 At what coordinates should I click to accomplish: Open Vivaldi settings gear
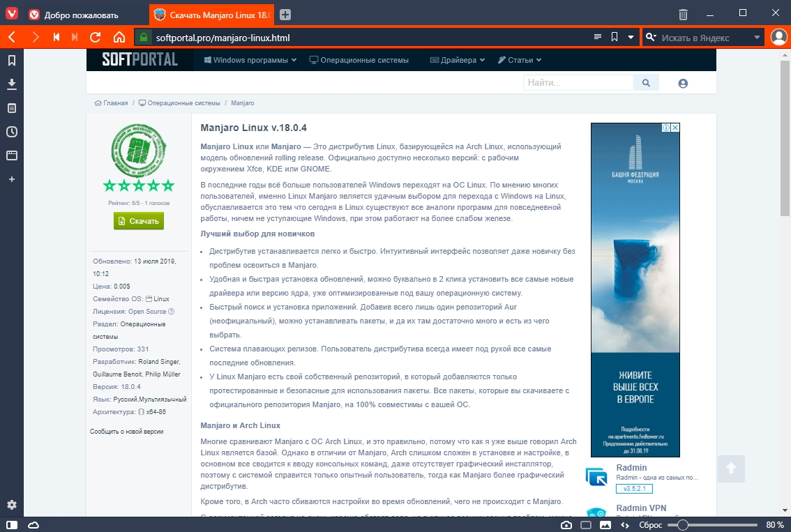click(12, 504)
